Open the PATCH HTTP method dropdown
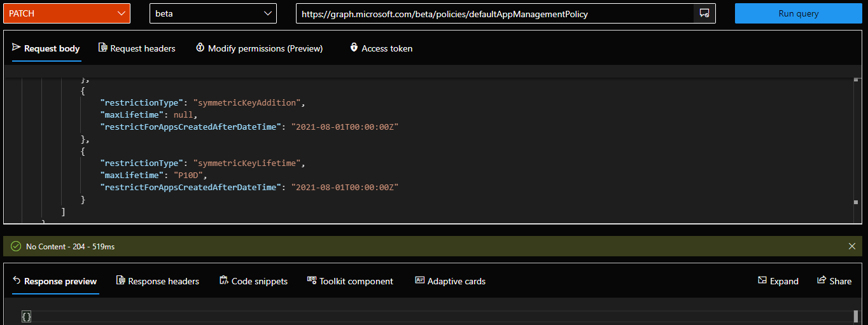868x325 pixels. tap(67, 13)
